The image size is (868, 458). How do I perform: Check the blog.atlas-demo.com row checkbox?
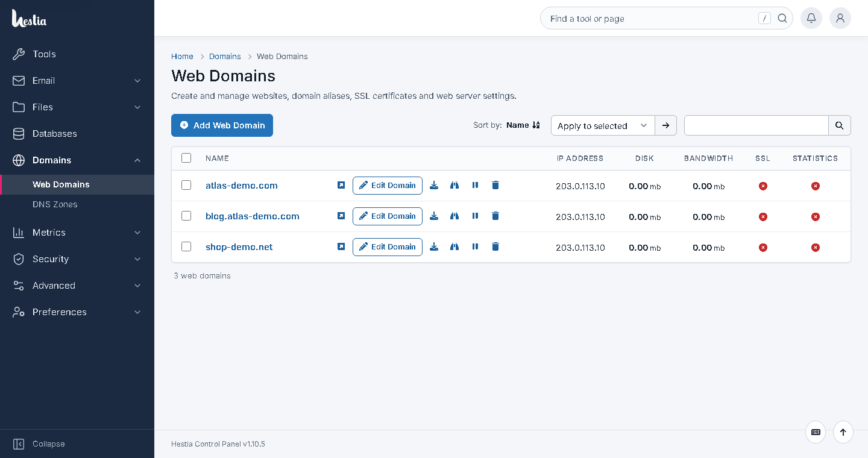(x=186, y=216)
